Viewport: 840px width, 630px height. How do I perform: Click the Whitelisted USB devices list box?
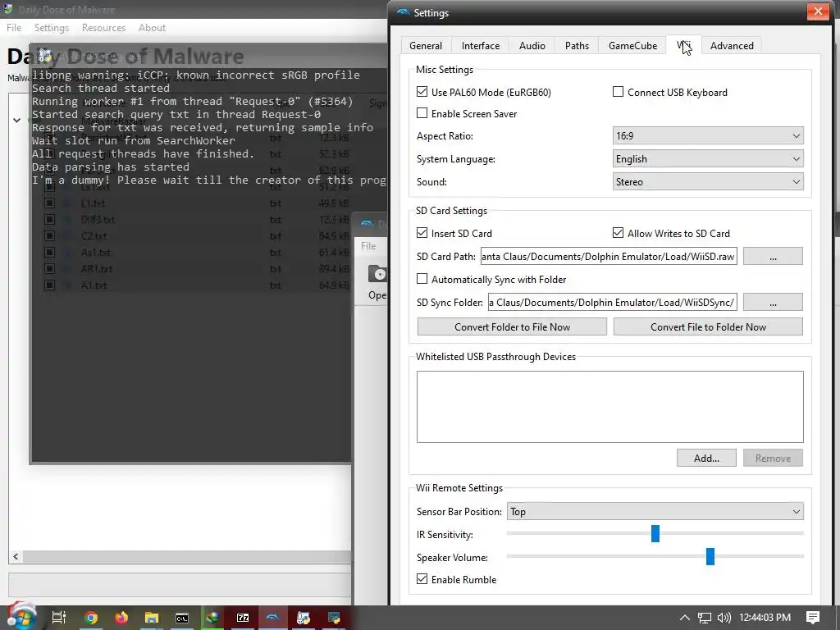click(610, 407)
